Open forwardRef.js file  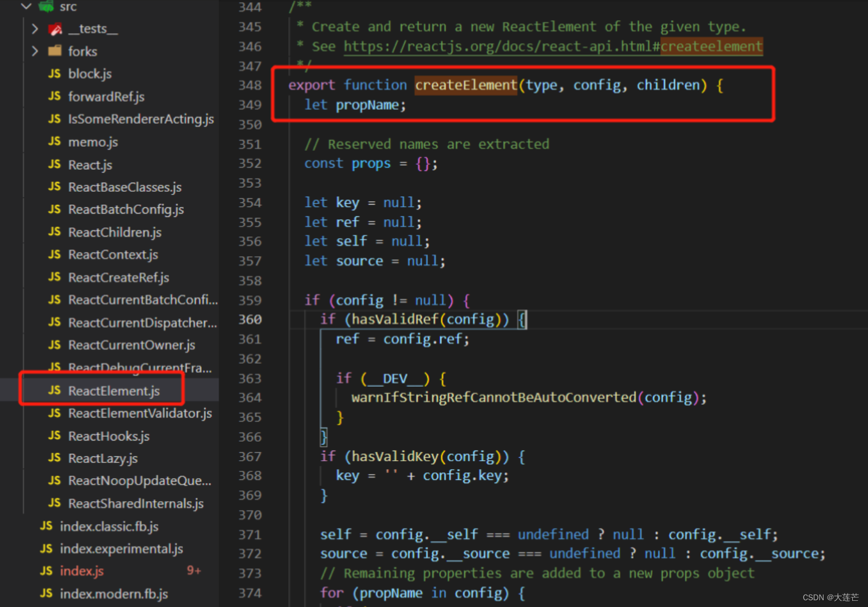107,96
